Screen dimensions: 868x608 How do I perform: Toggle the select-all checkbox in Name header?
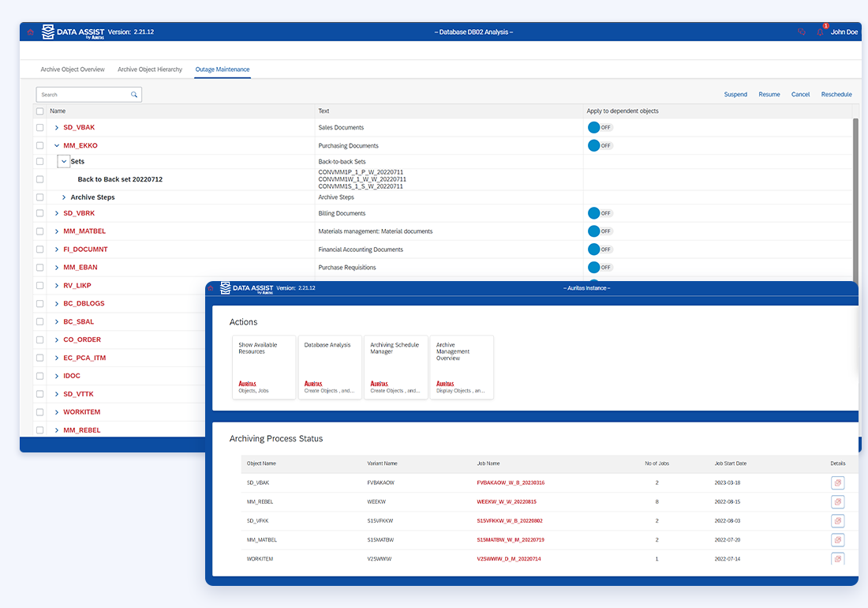click(x=40, y=111)
